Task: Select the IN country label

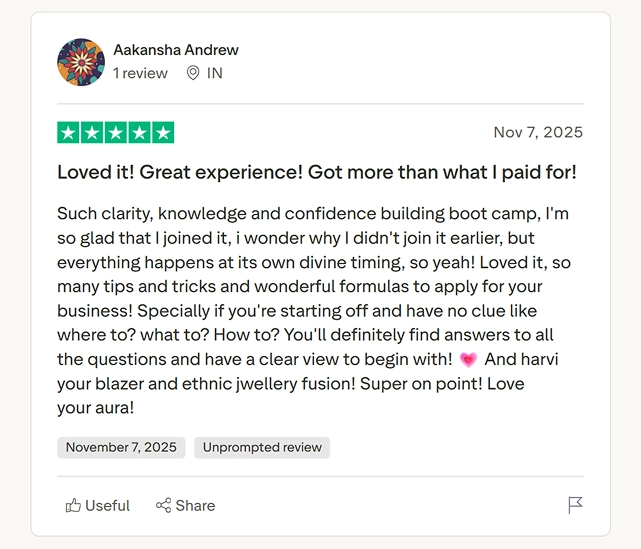Action: pos(214,73)
